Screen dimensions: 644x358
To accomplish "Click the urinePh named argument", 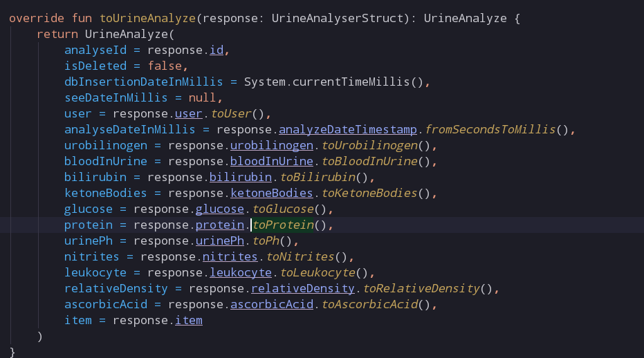I will [x=89, y=241].
